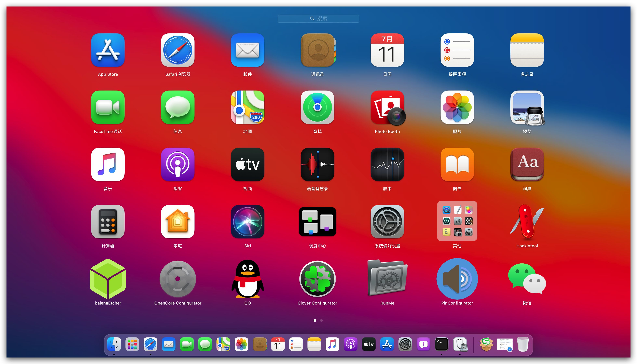
Task: Click Finder icon in the Dock
Action: click(x=114, y=344)
